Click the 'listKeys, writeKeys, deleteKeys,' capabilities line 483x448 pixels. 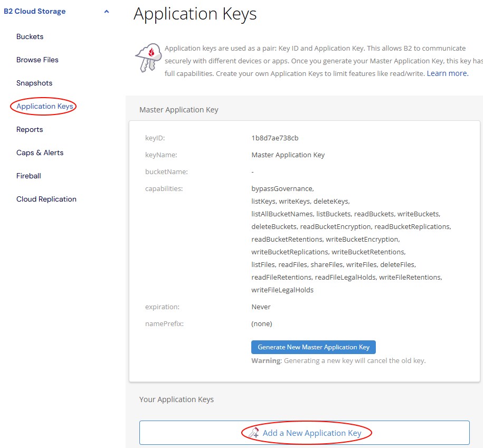tap(301, 202)
